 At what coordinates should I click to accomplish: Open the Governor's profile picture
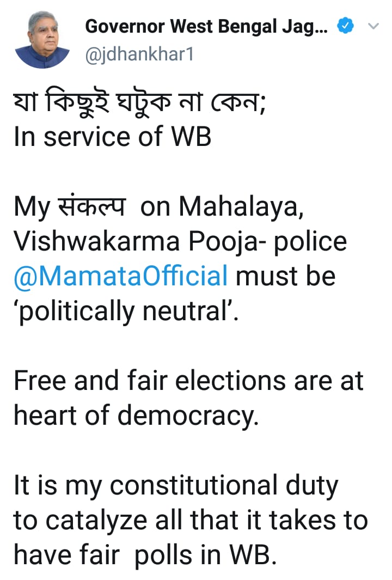click(42, 40)
